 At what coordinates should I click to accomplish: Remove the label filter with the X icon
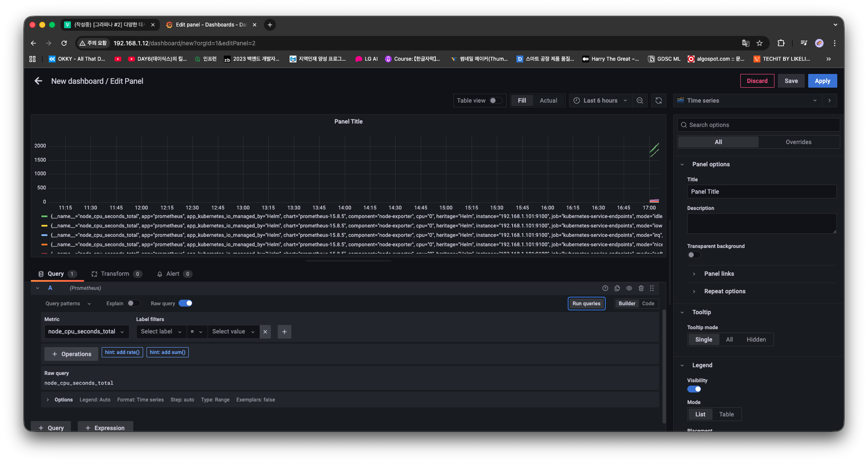tap(265, 332)
